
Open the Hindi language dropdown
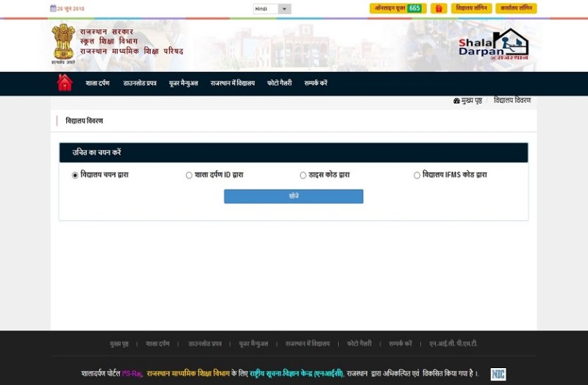tap(272, 9)
